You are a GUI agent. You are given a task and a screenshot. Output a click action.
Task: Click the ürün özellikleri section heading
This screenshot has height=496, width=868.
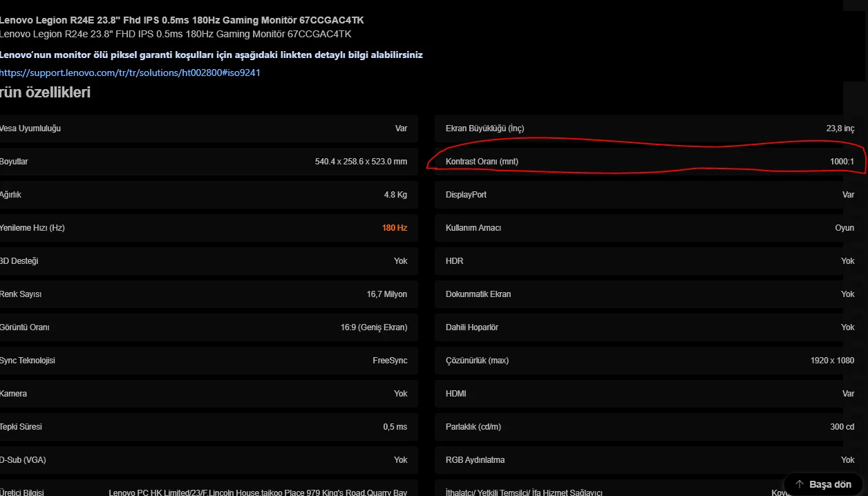pyautogui.click(x=45, y=92)
